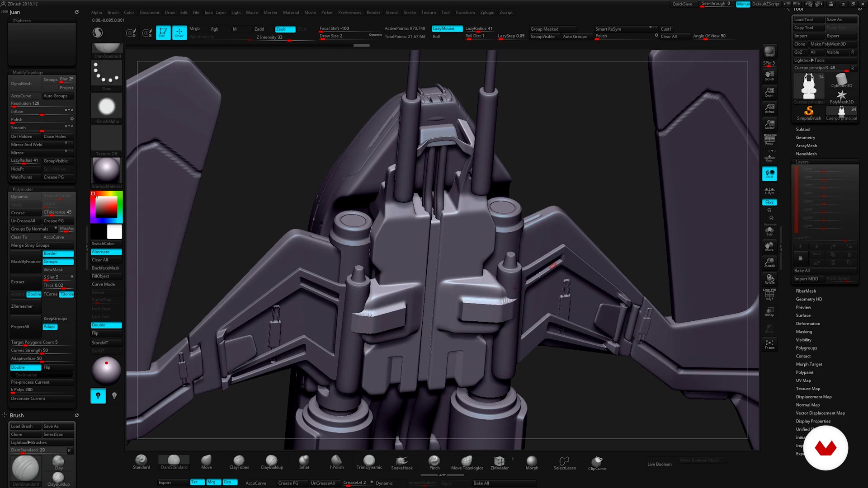Click the color picker square
This screenshot has height=488, width=868.
106,207
